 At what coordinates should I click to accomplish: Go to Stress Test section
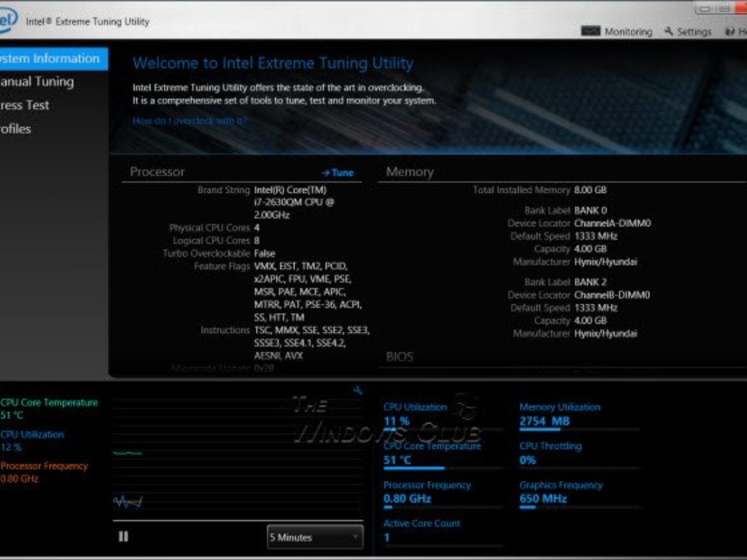(25, 105)
